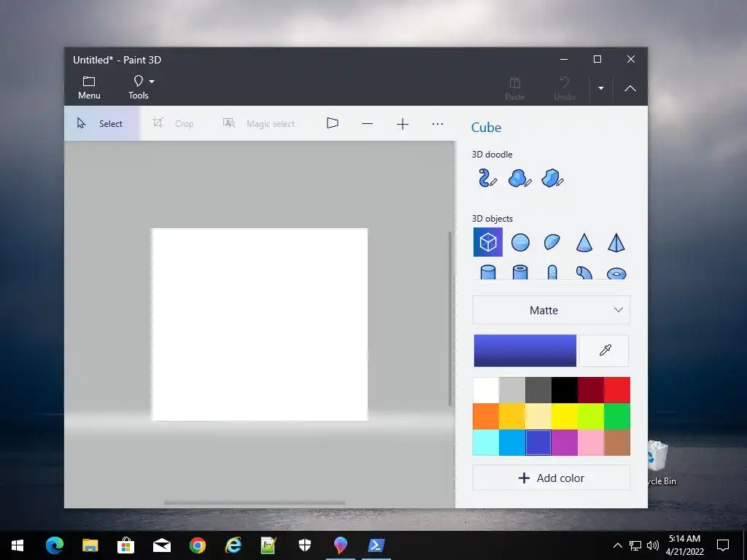Select the sharp edge 3D doodle
The image size is (747, 560).
[553, 178]
